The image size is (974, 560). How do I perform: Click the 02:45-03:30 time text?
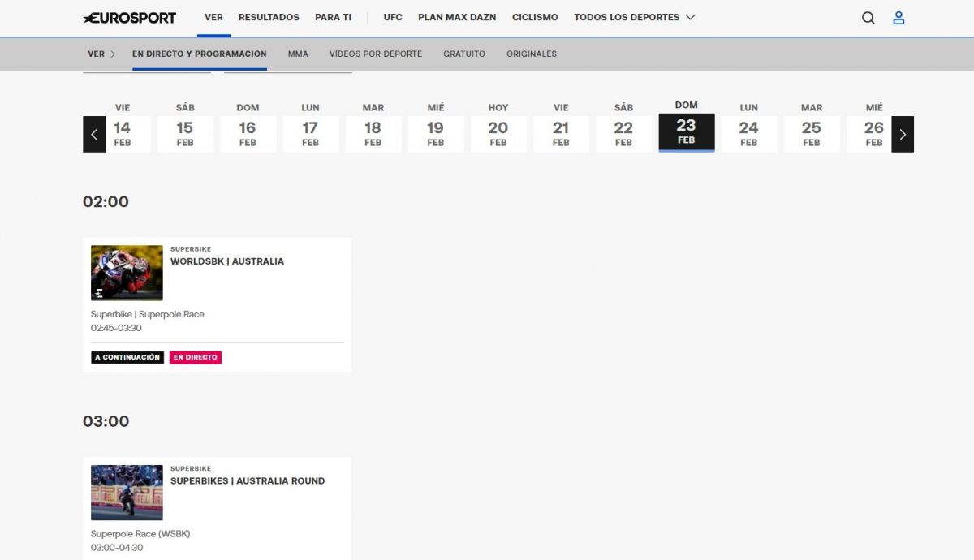click(116, 328)
